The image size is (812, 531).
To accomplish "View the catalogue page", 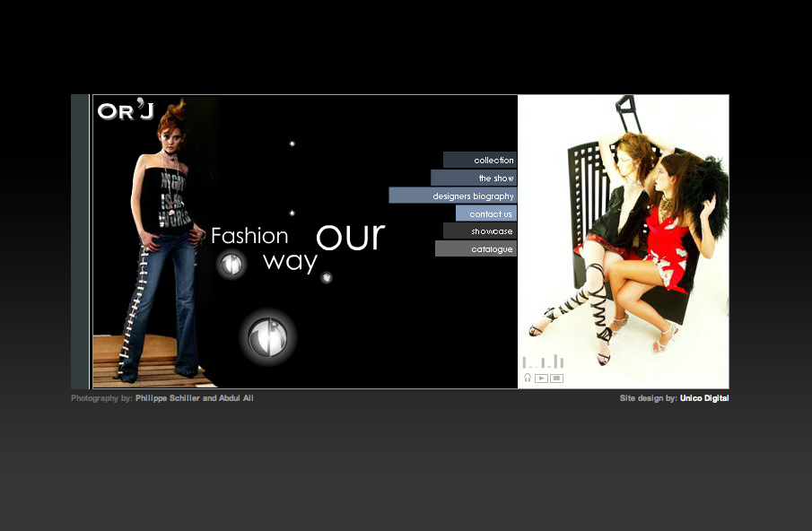I will pyautogui.click(x=476, y=248).
